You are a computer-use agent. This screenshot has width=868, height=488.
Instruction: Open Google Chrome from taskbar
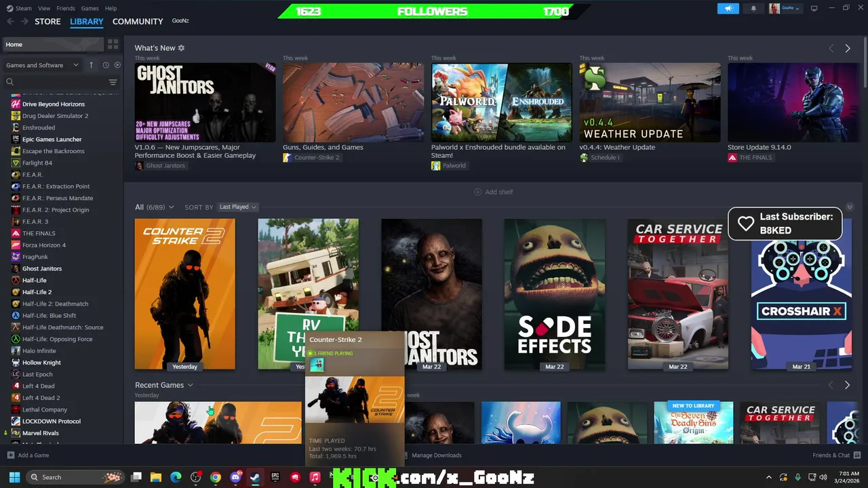pos(215,477)
